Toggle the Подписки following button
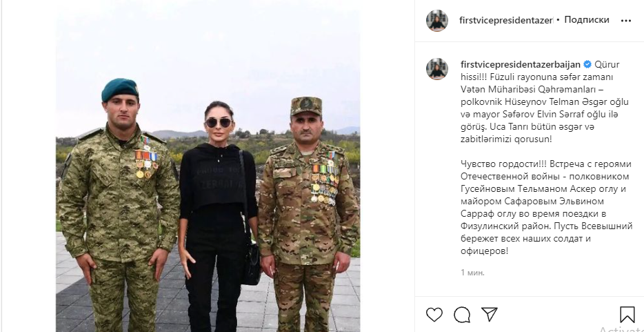The width and height of the screenshot is (644, 332). coord(587,20)
